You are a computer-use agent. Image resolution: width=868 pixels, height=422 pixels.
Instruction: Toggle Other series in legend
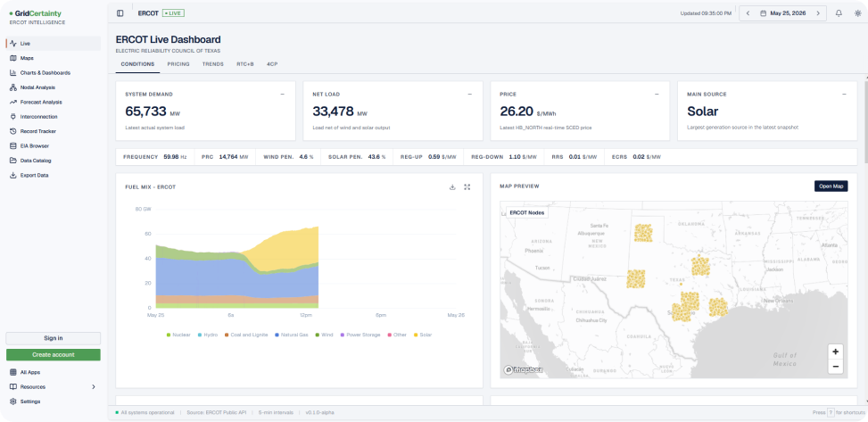point(397,335)
